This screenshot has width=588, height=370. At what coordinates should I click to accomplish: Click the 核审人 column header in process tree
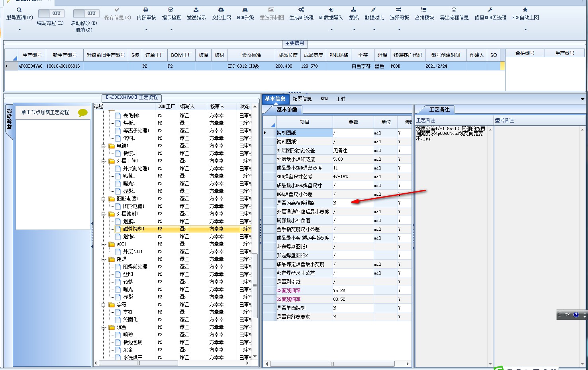pos(221,107)
